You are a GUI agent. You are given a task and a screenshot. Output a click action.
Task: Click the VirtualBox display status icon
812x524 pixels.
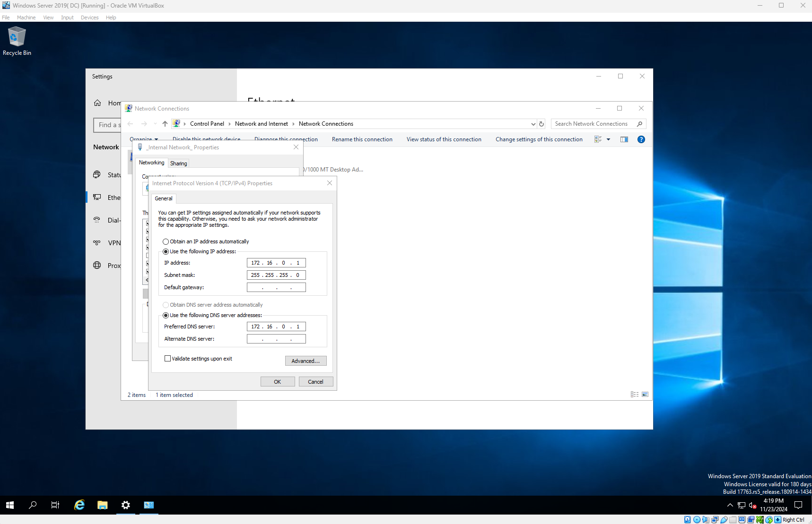pos(742,520)
